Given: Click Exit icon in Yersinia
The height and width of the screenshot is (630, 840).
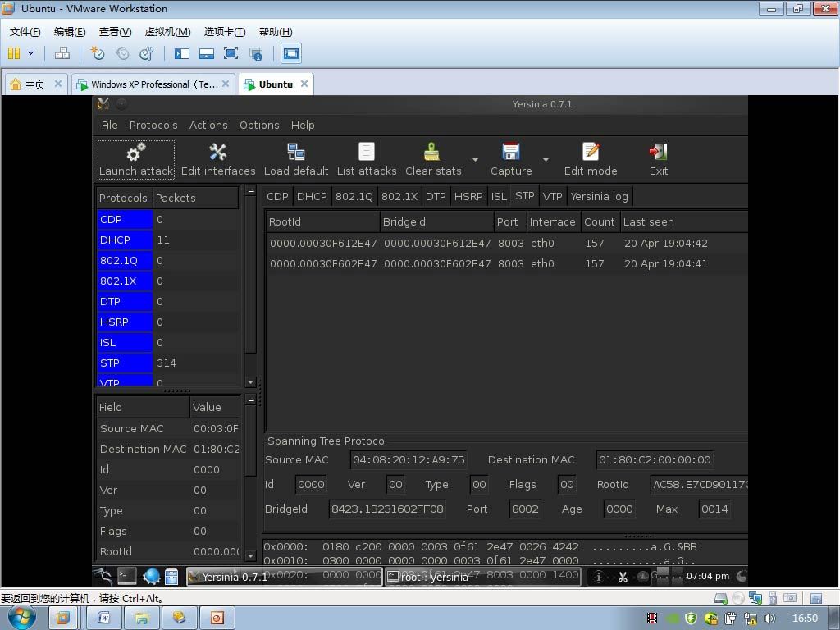Looking at the screenshot, I should pos(659,153).
